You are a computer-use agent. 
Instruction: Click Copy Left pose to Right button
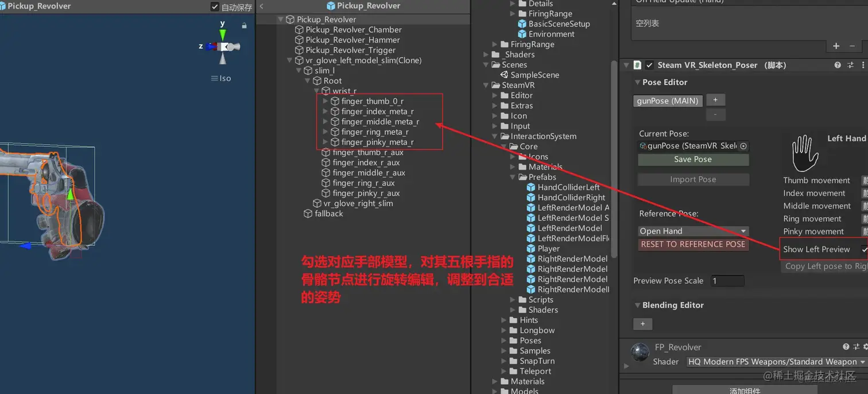coord(824,266)
